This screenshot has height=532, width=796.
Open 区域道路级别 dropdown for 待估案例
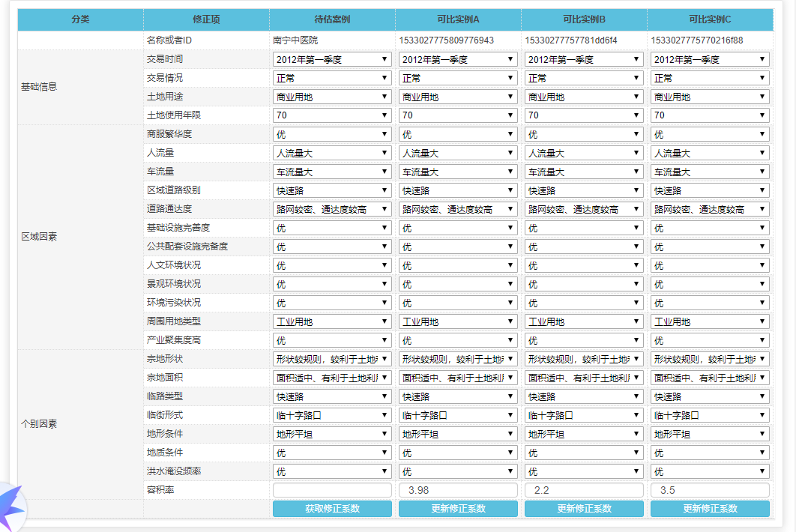pyautogui.click(x=332, y=190)
